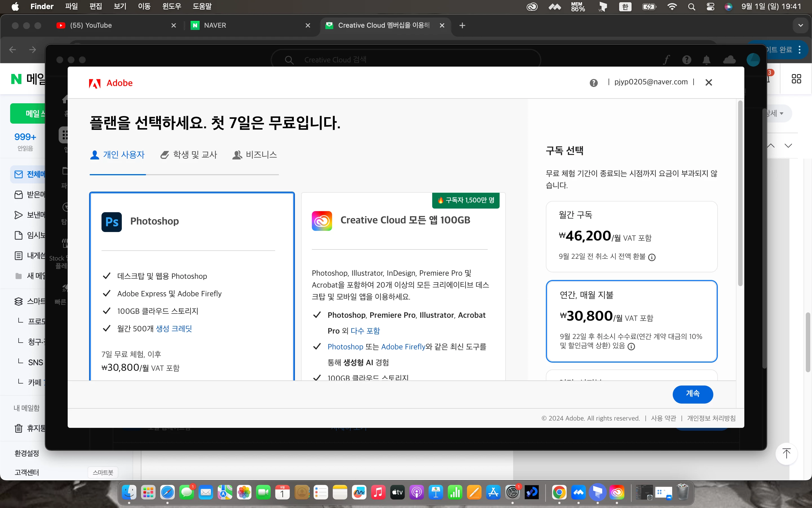Open a new browser tab
Viewport: 812px width, 508px height.
coord(462,25)
